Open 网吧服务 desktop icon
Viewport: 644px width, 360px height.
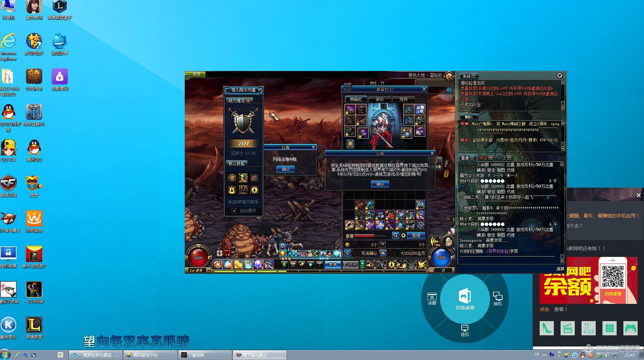click(x=34, y=222)
